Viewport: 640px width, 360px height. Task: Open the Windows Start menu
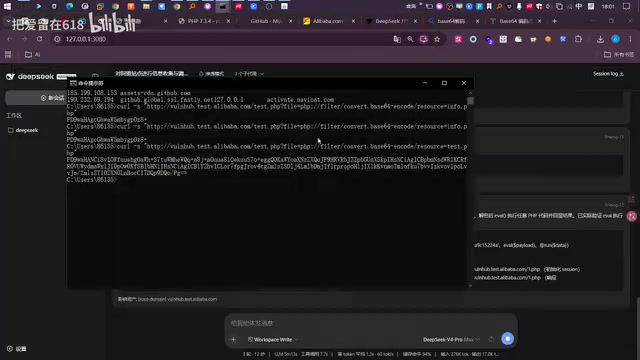(7, 6)
